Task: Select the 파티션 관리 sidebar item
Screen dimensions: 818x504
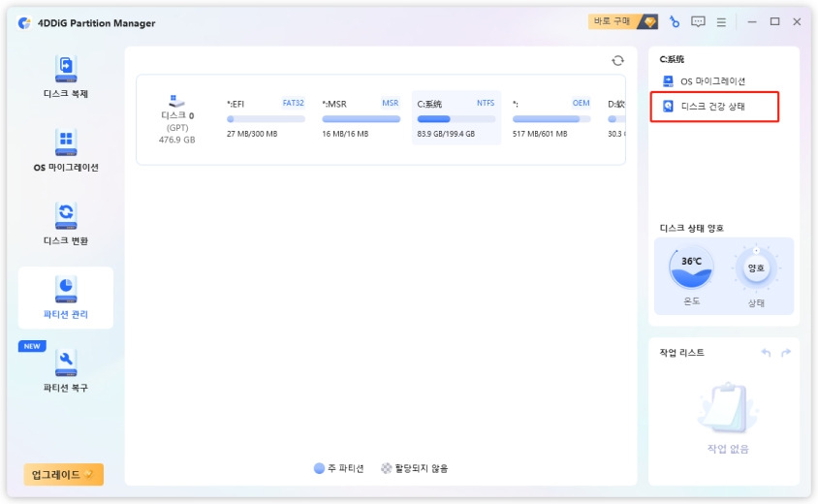Action: 66,298
